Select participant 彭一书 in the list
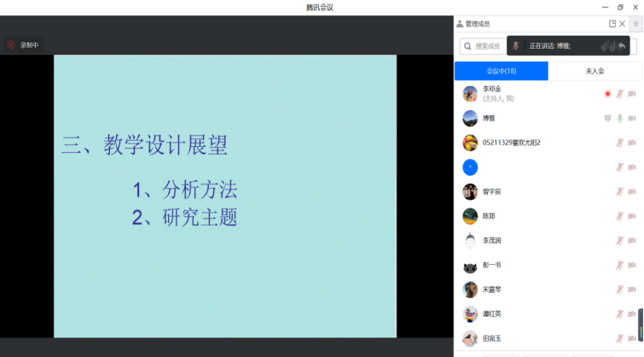 pyautogui.click(x=491, y=266)
